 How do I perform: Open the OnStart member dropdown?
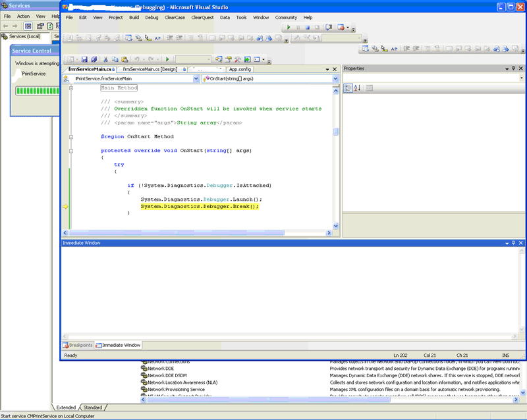(x=335, y=78)
